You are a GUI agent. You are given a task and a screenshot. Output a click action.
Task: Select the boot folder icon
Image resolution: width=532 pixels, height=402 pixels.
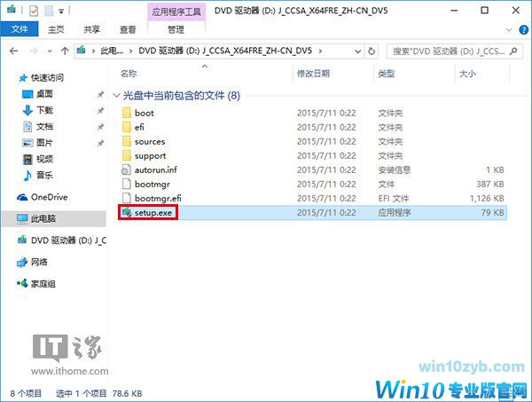(x=126, y=113)
